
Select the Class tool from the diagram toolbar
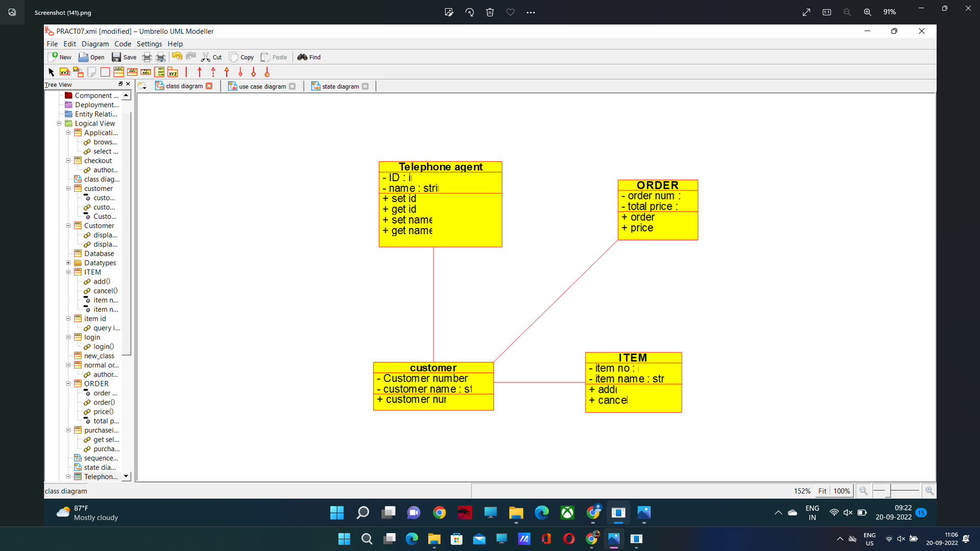[118, 72]
